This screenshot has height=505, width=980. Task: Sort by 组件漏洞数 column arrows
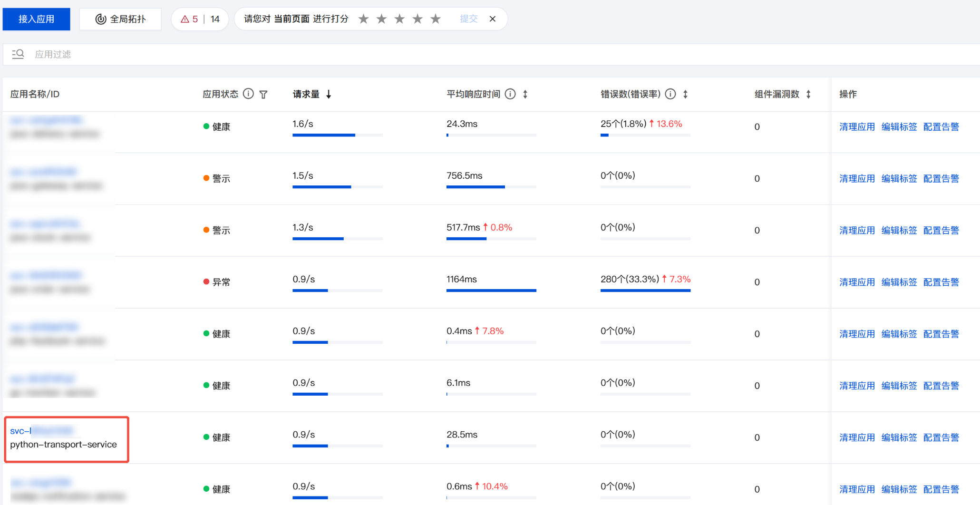tap(808, 94)
